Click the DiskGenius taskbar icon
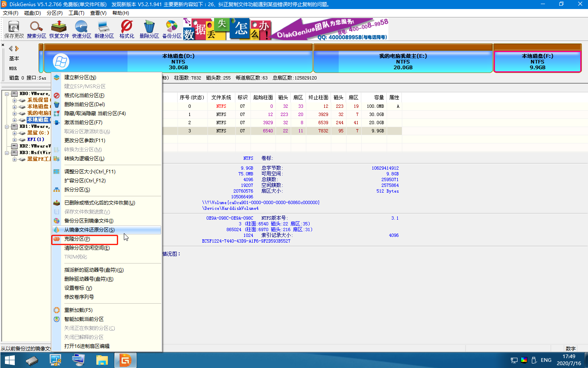The height and width of the screenshot is (368, 588). (x=125, y=360)
